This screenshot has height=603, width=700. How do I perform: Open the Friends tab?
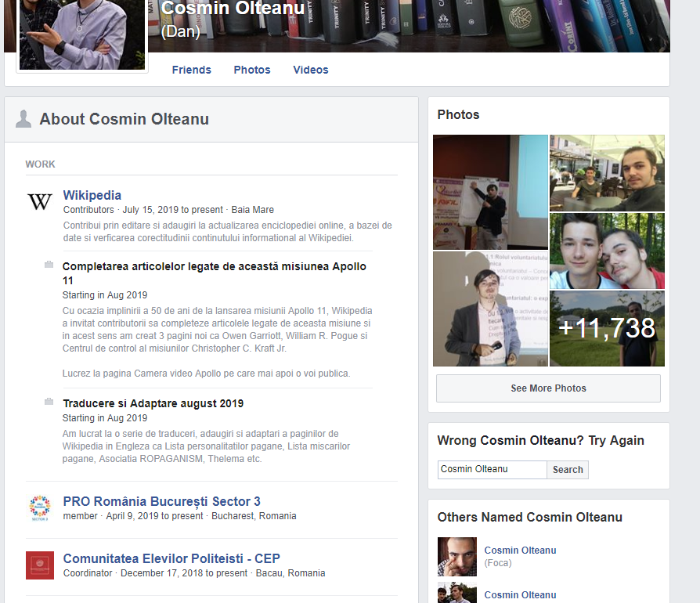[x=192, y=70]
